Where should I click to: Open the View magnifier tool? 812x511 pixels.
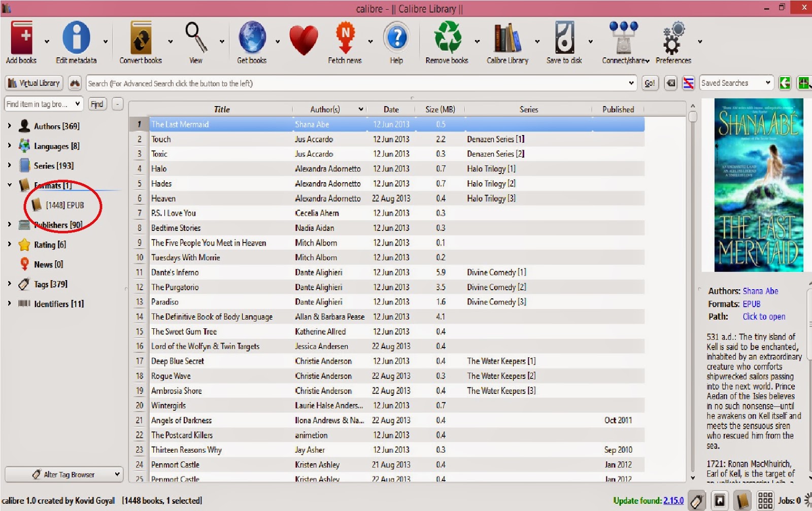[196, 38]
